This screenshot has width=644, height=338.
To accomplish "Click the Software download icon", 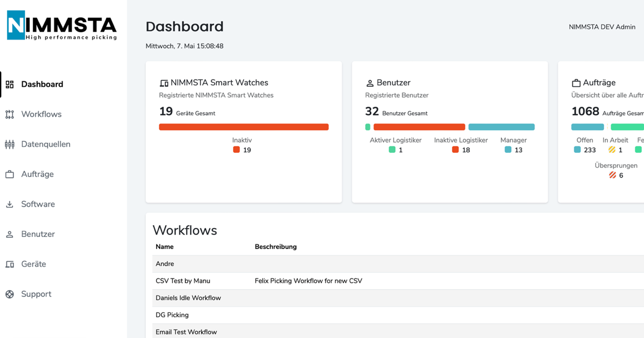I will (x=9, y=204).
